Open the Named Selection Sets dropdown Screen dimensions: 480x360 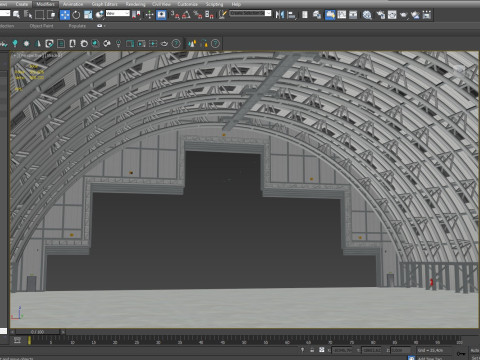point(250,13)
